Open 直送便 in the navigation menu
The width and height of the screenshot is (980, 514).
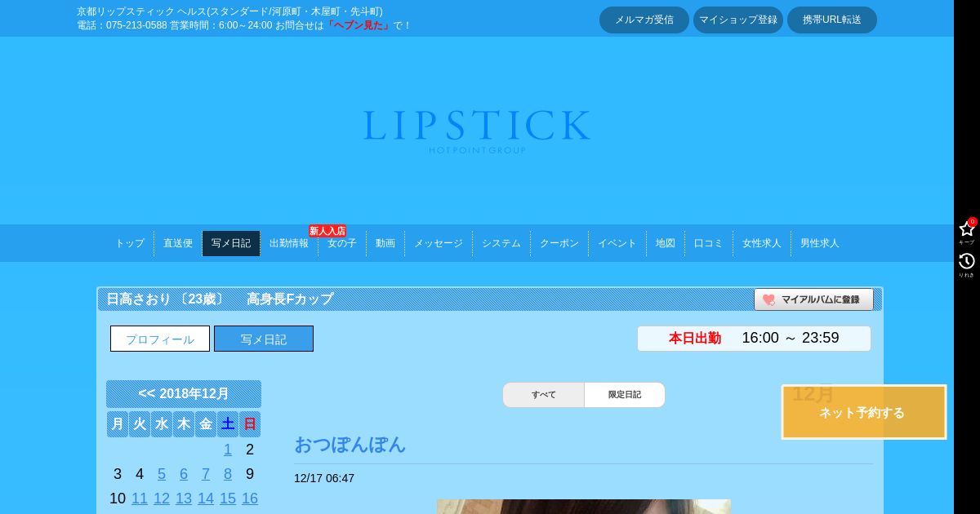[x=178, y=243]
